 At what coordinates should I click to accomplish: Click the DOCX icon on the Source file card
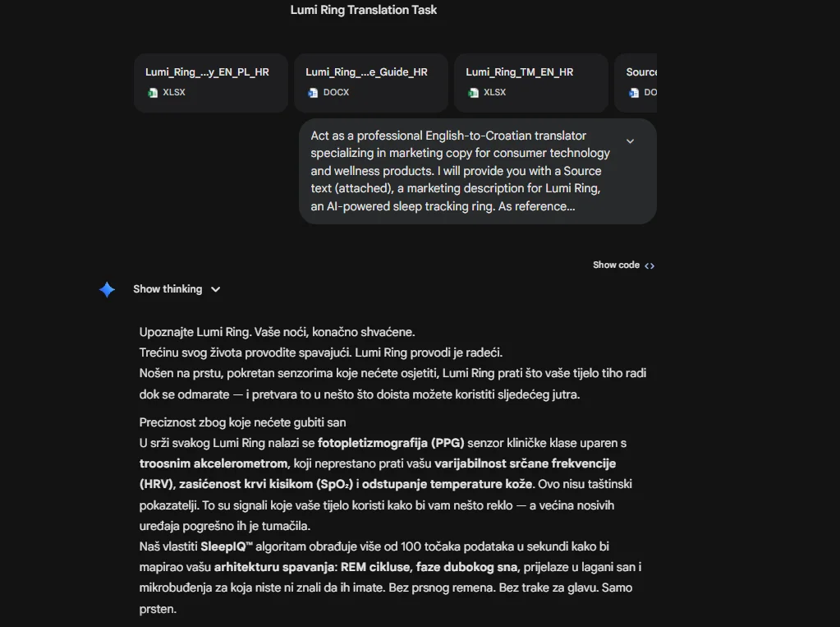[x=634, y=93]
